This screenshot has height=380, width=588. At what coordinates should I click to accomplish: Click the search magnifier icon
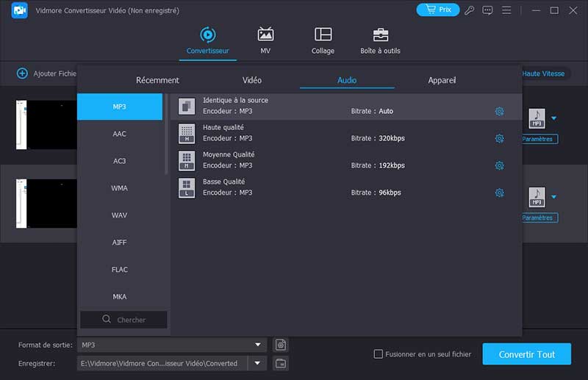pos(107,319)
